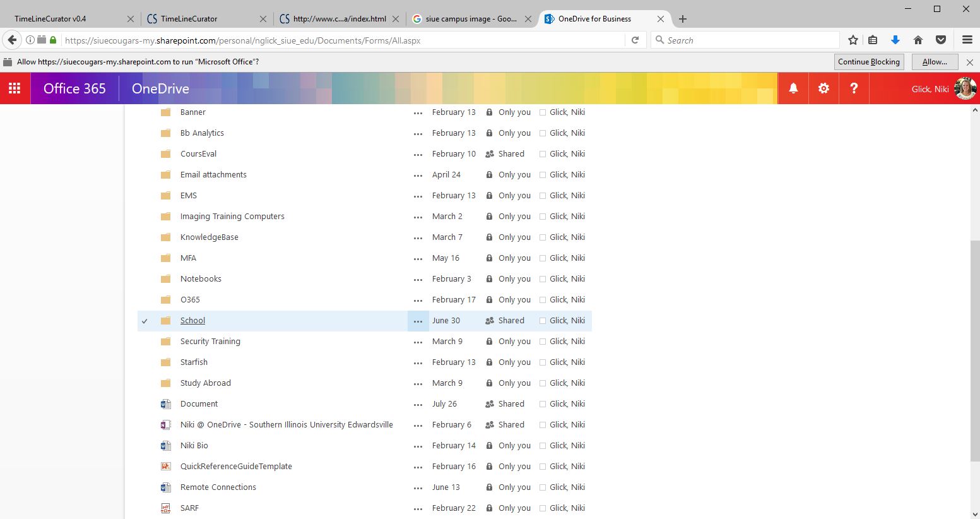980x519 pixels.
Task: Open the Security Training folder
Action: click(210, 342)
